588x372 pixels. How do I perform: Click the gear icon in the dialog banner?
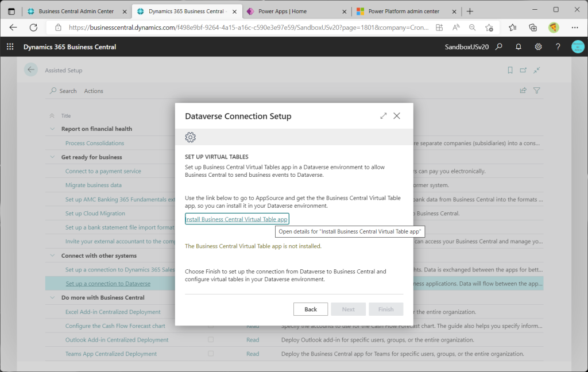click(x=191, y=137)
